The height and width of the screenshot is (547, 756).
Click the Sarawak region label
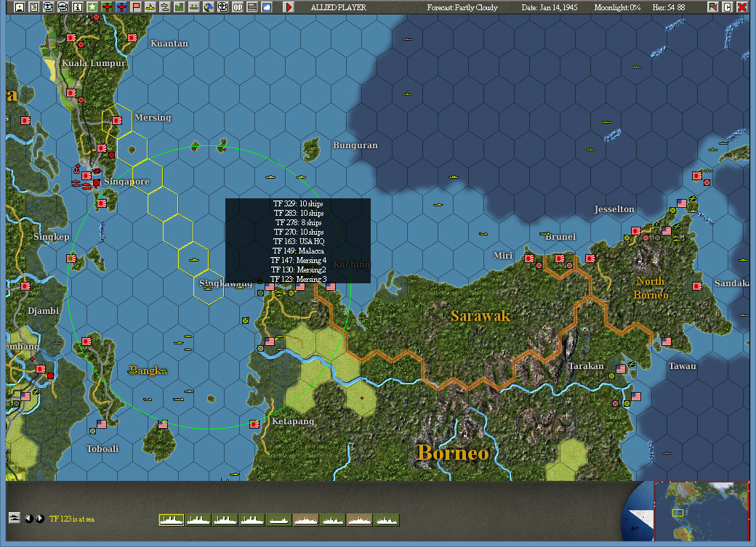[480, 316]
